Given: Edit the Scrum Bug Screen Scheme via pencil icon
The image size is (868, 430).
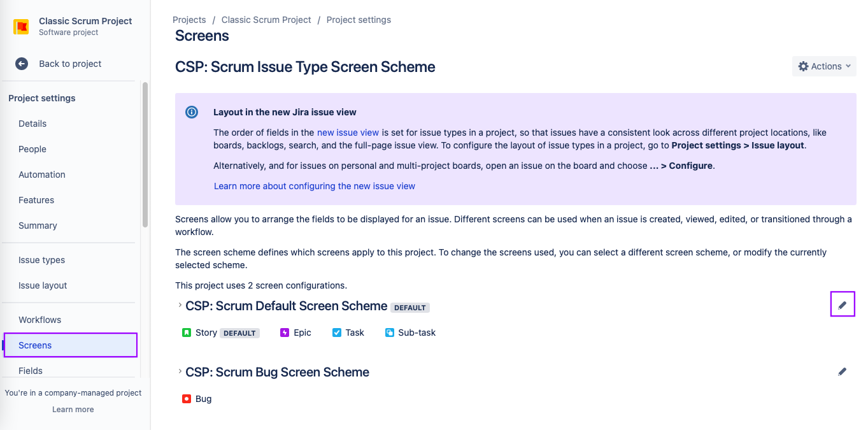Looking at the screenshot, I should point(843,371).
